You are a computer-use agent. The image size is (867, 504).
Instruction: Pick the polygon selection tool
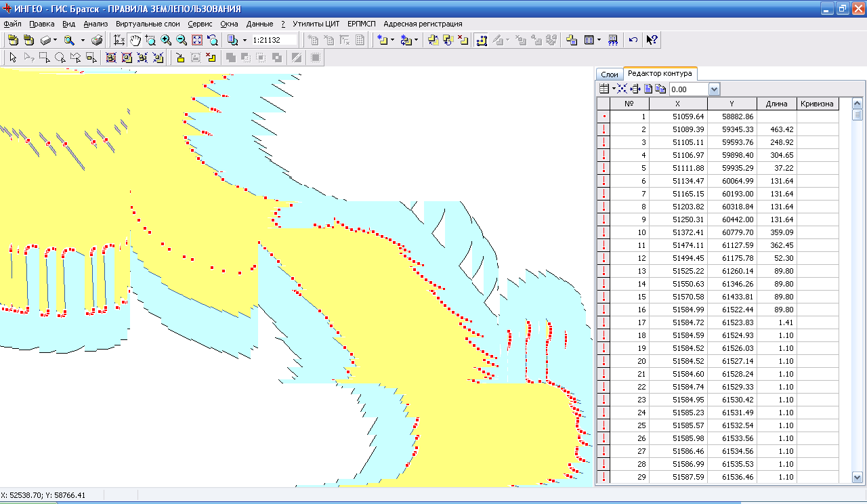coord(75,58)
